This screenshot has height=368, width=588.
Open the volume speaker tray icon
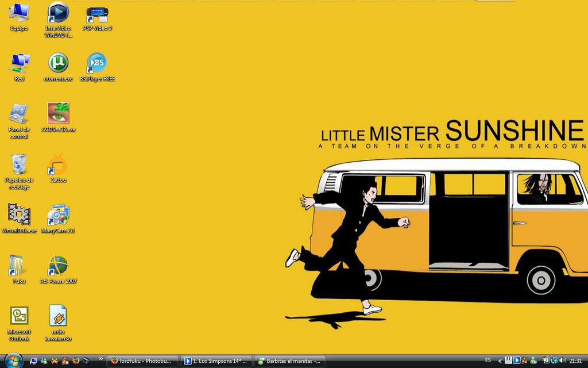pyautogui.click(x=563, y=361)
